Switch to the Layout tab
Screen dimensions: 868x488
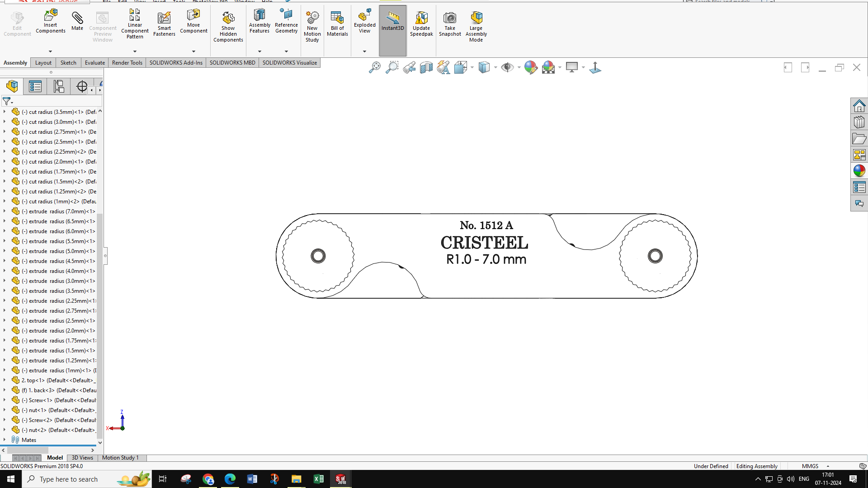point(43,63)
